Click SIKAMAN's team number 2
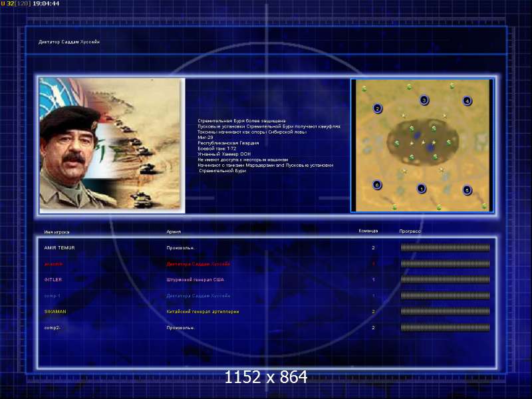Image resolution: width=532 pixels, height=399 pixels. pyautogui.click(x=374, y=311)
